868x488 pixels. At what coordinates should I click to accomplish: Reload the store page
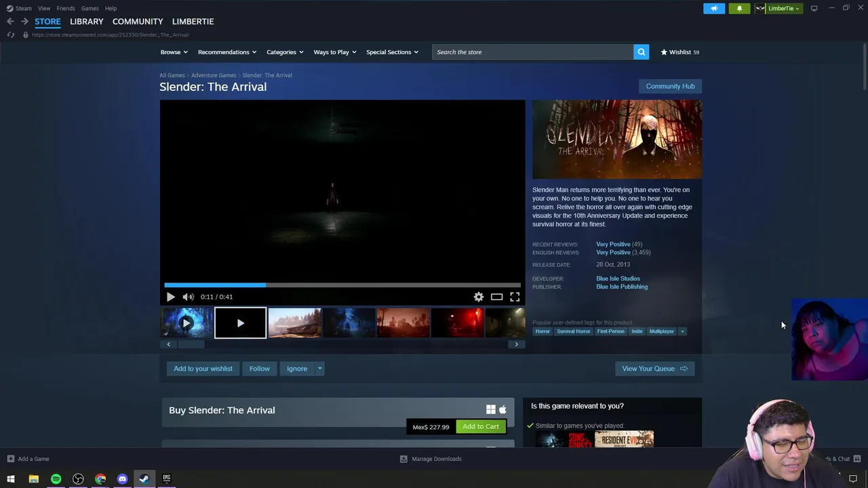coord(10,35)
